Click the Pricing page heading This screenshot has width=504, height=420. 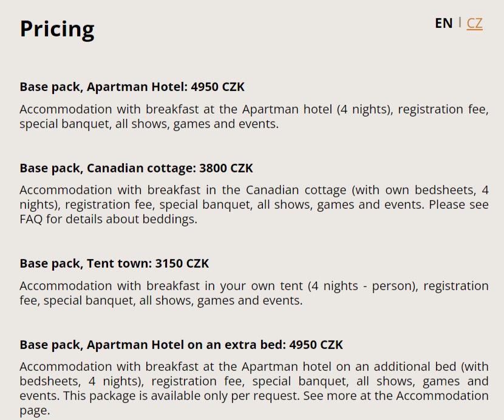pos(57,29)
